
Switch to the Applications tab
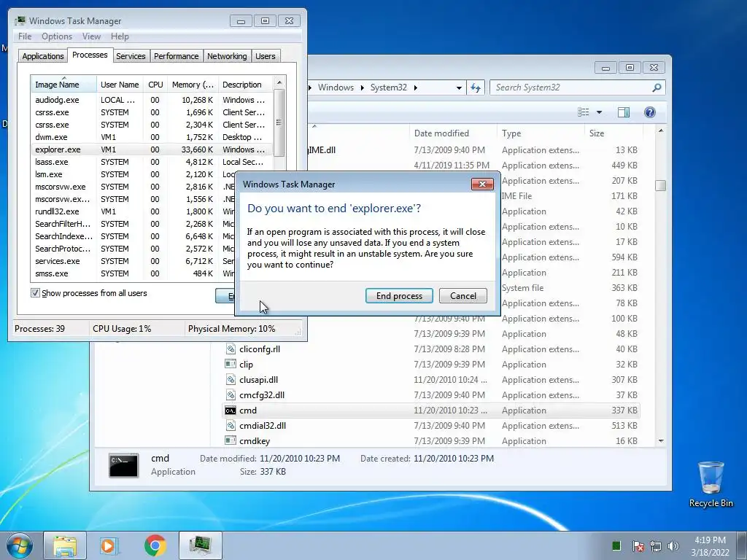click(43, 56)
